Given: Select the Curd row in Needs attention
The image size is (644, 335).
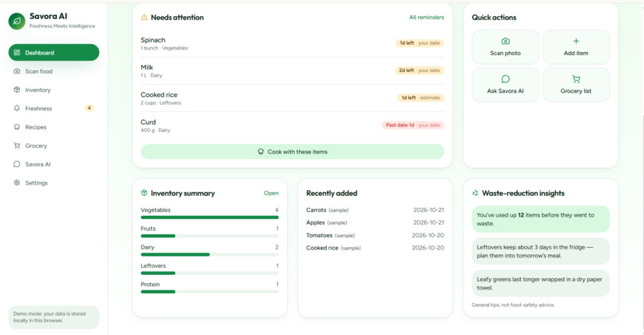Looking at the screenshot, I should tap(292, 126).
